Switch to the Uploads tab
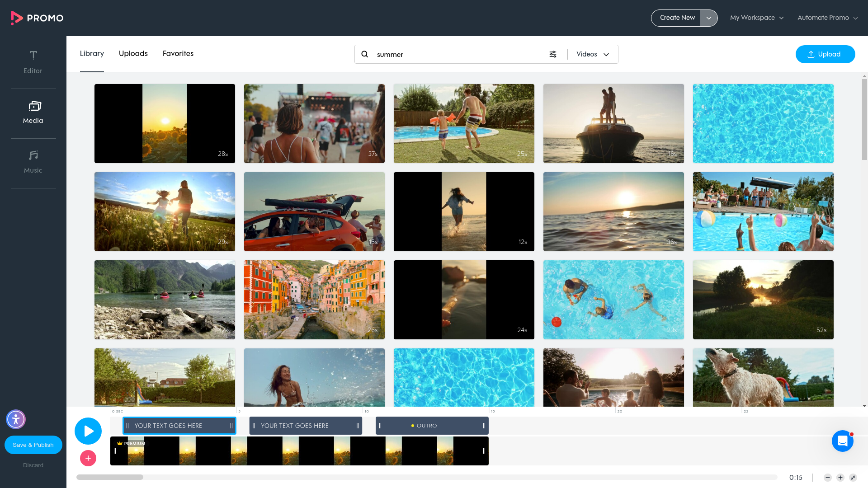 click(133, 53)
